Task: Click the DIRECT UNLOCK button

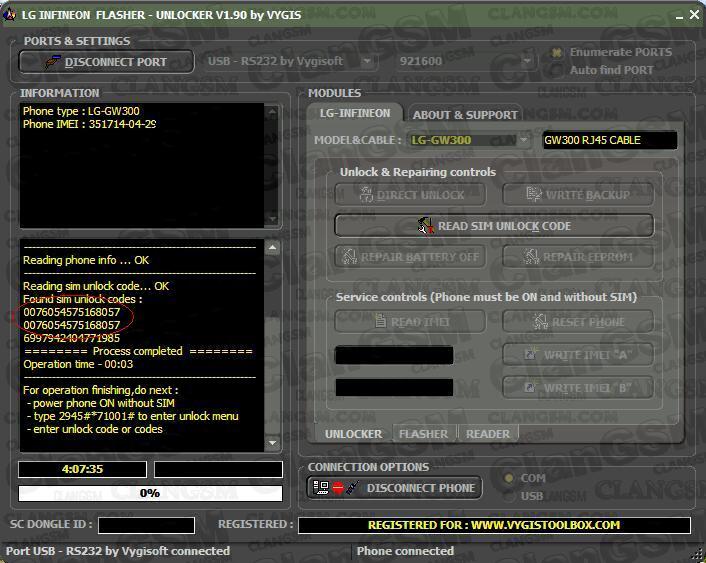Action: (410, 195)
